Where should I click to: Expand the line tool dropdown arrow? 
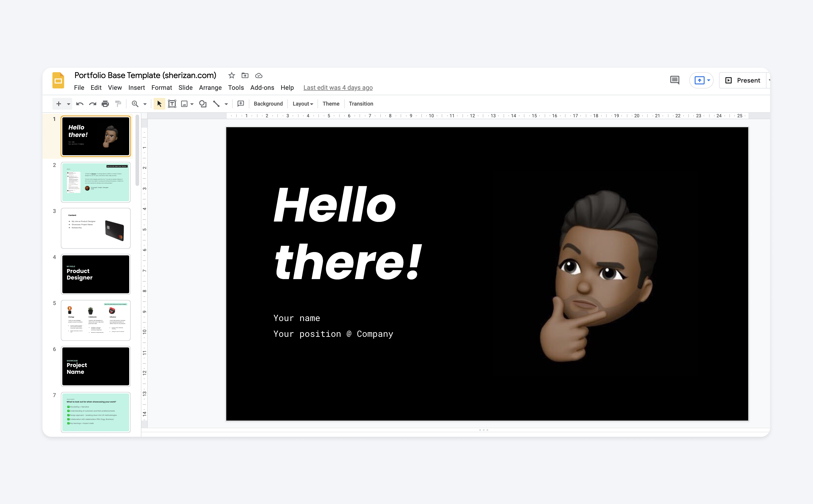click(226, 104)
